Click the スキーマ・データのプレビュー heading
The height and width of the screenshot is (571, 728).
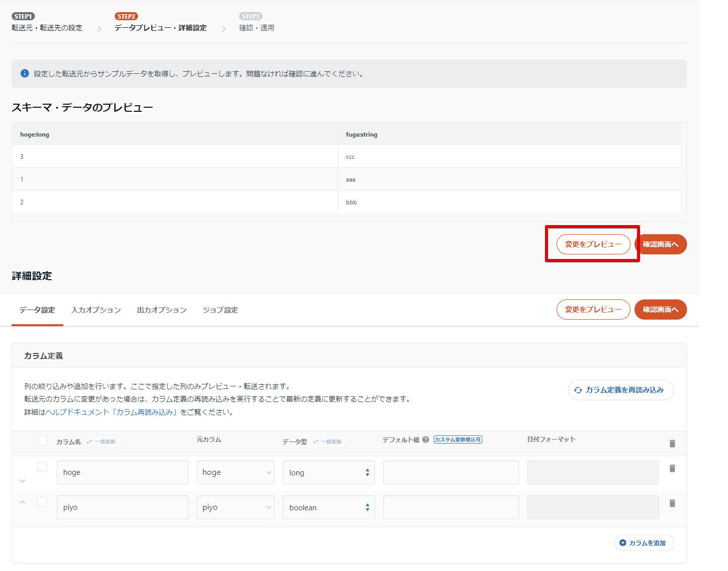(82, 108)
